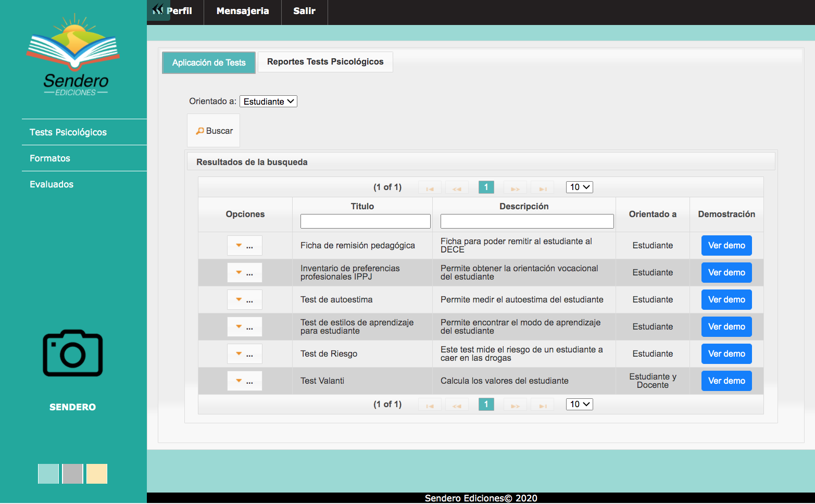Image resolution: width=815 pixels, height=504 pixels.
Task: Click the sidebar collapse arrows icon
Action: 158,10
